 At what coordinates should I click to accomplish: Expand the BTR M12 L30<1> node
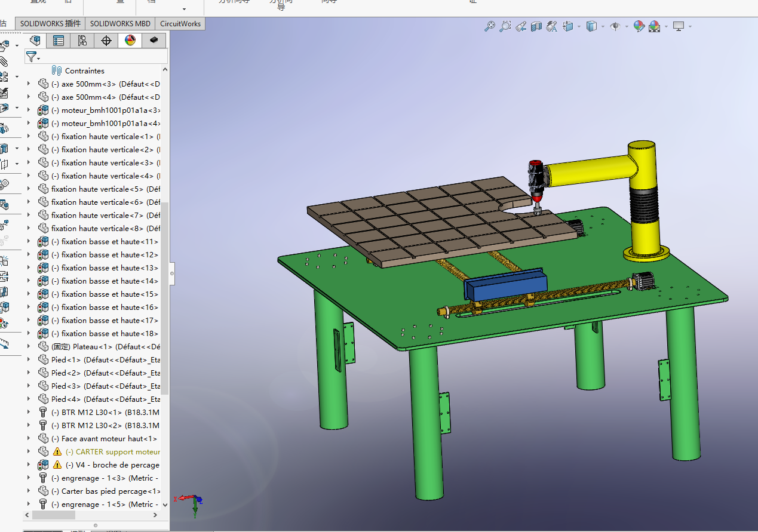click(28, 413)
